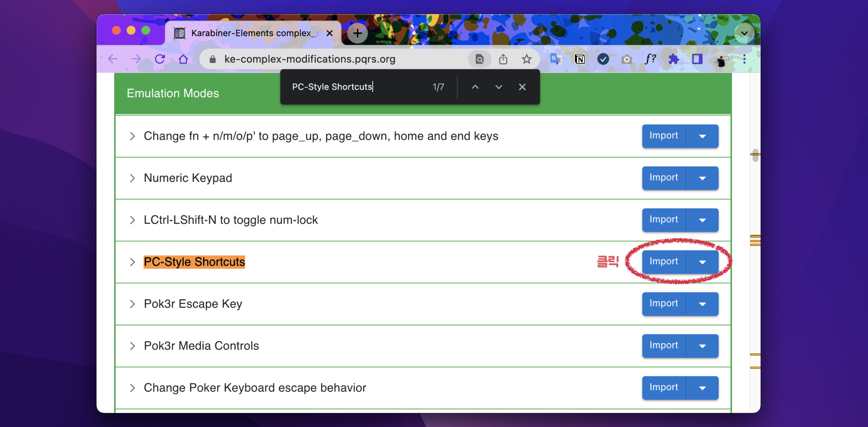
Task: Import the PC-Style Shortcuts rule
Action: pos(664,261)
